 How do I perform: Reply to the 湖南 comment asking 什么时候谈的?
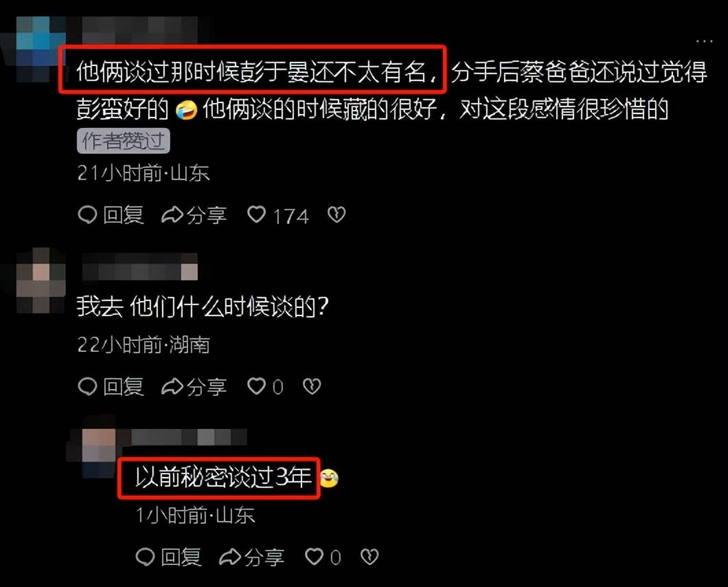pyautogui.click(x=111, y=386)
